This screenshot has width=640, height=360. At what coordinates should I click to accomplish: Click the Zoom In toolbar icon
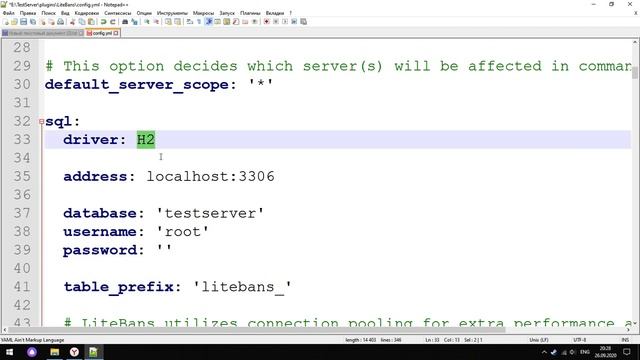(147, 22)
